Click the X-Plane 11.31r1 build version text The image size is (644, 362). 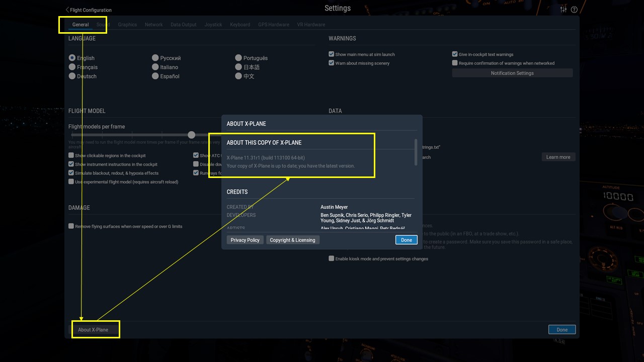(266, 157)
